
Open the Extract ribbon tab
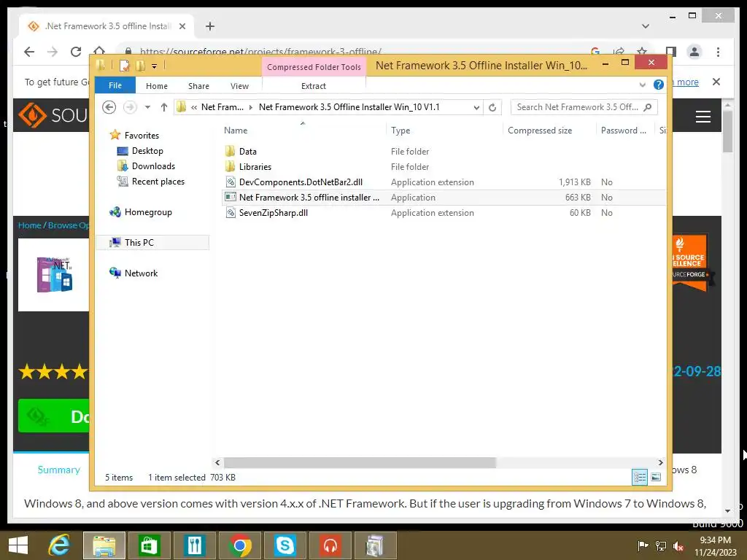click(x=314, y=86)
